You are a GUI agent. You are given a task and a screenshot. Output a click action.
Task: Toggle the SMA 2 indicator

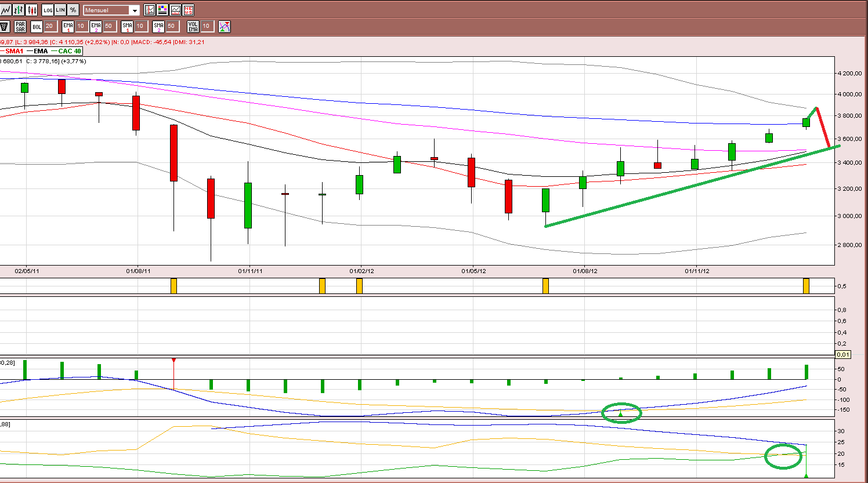click(158, 26)
